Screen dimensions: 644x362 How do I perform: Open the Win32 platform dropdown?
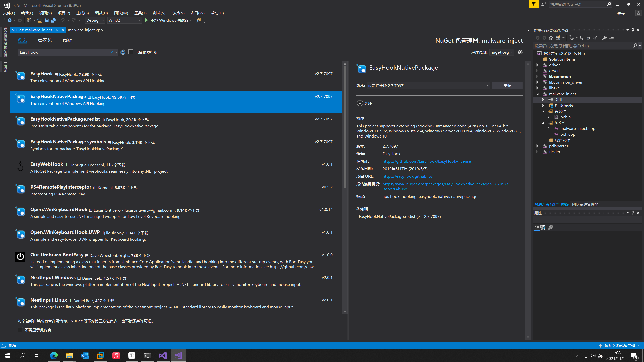(x=125, y=20)
